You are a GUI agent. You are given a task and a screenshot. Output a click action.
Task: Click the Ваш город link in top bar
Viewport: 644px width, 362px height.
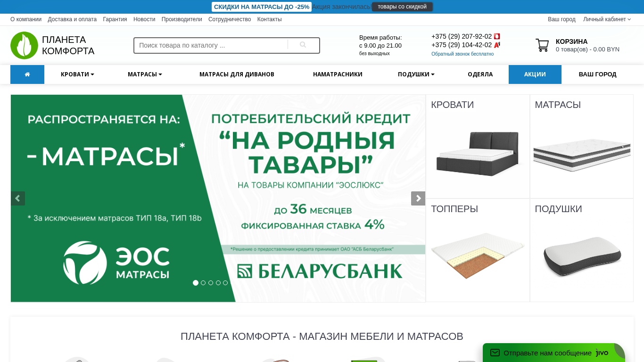coord(561,19)
